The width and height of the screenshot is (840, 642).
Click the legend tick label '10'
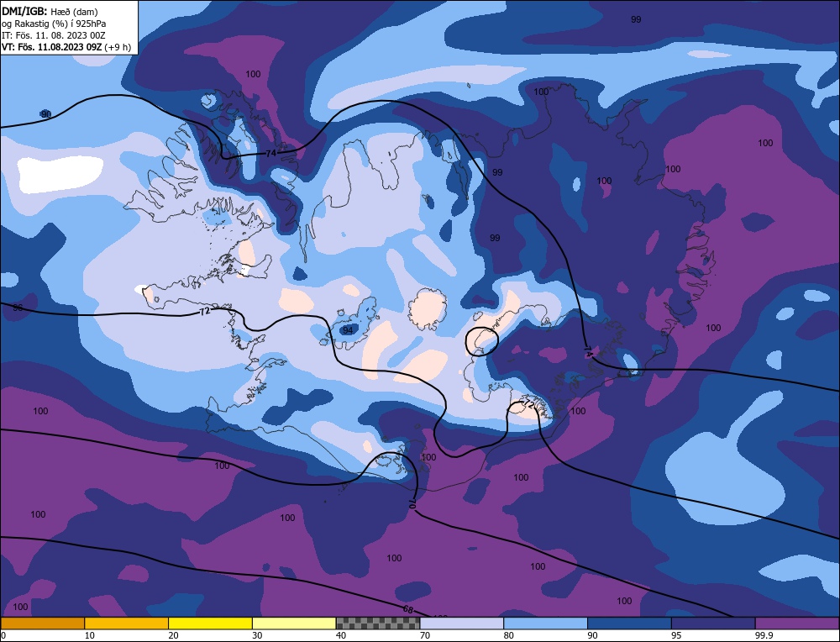[x=90, y=635]
